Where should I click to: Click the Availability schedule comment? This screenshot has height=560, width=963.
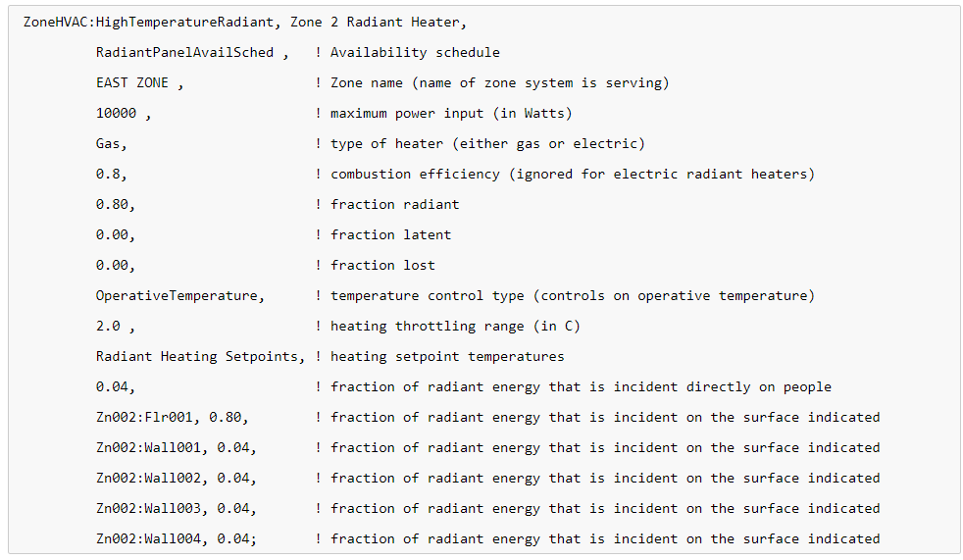tap(415, 52)
